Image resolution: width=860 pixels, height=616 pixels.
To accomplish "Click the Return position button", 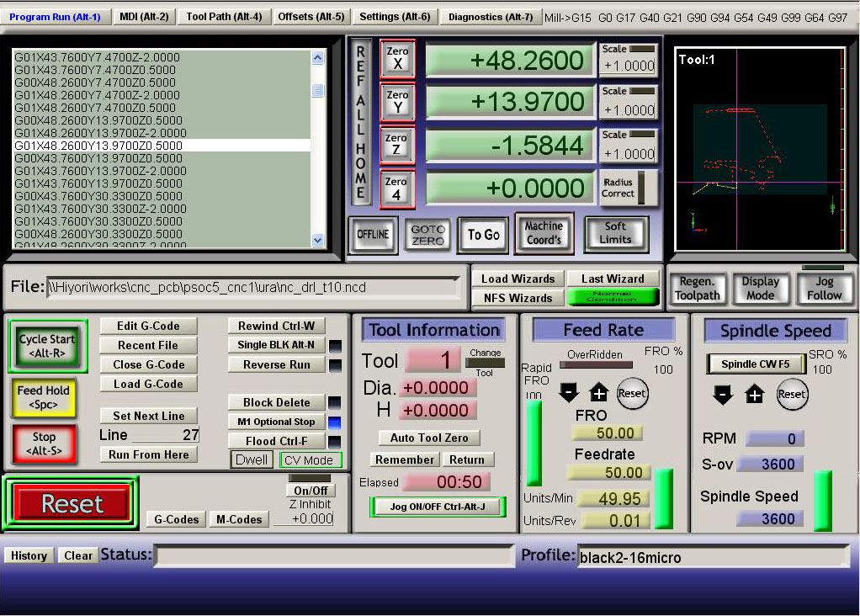I will 467,459.
